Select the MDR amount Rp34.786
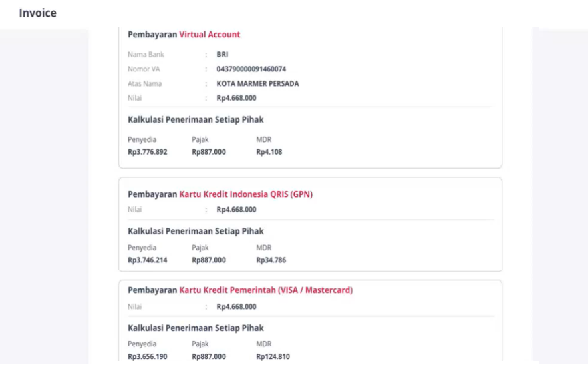Viewport: 588px width, 365px height. pyautogui.click(x=271, y=260)
